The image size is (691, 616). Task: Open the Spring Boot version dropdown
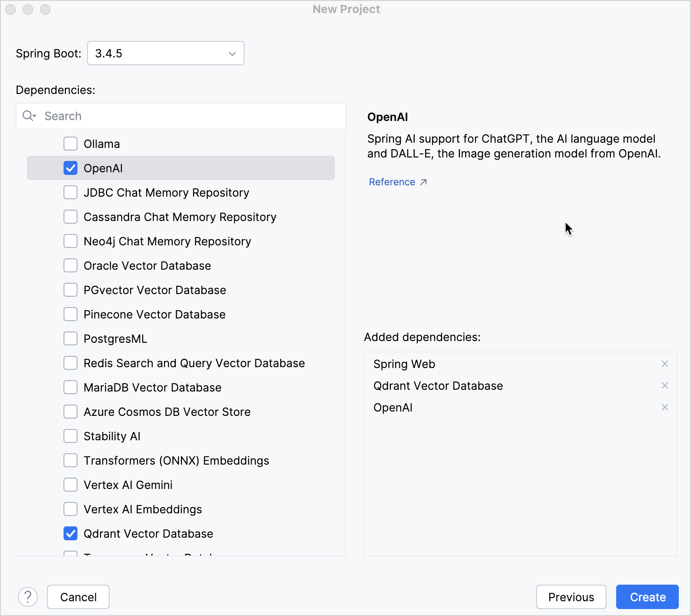(x=165, y=53)
